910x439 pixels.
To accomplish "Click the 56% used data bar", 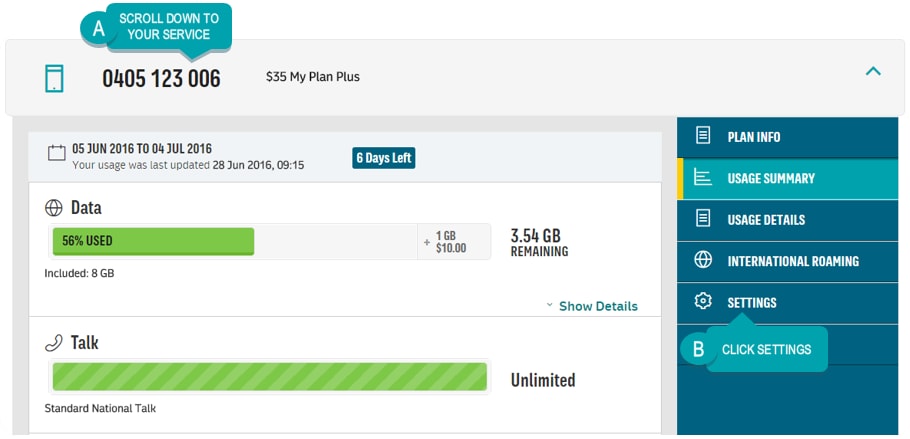I will pyautogui.click(x=153, y=241).
